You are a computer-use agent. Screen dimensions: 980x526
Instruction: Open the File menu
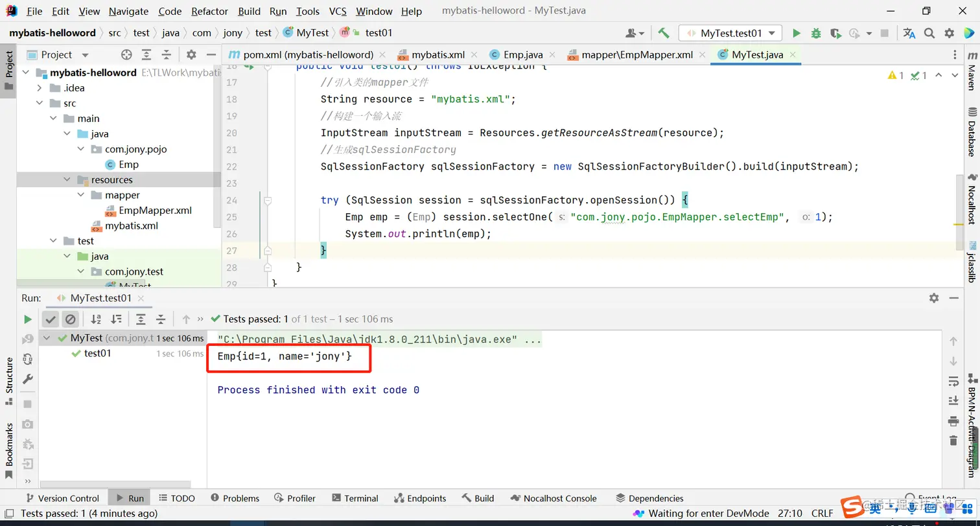click(34, 11)
